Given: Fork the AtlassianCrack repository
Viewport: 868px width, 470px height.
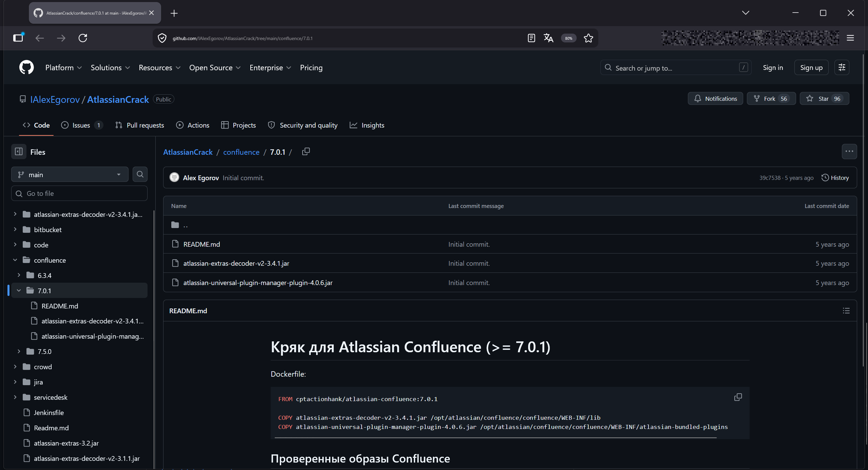Looking at the screenshot, I should click(771, 98).
